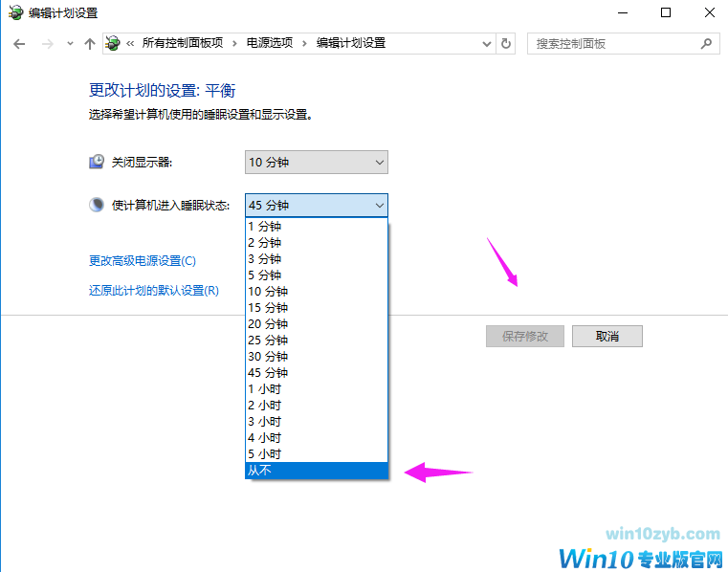Choose 1 小时 from the sleep list
The height and width of the screenshot is (572, 728).
(316, 388)
